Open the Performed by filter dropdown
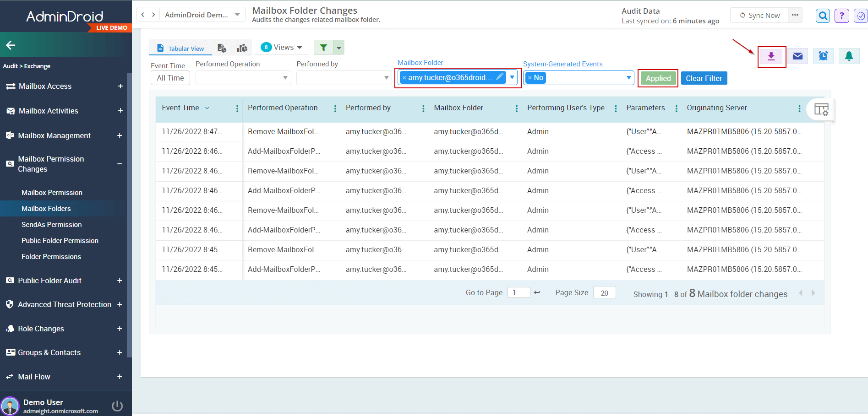The width and height of the screenshot is (868, 416). pos(344,77)
